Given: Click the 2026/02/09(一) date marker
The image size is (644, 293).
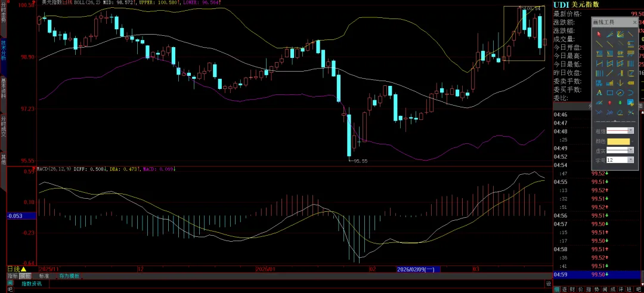Looking at the screenshot, I should (418, 270).
